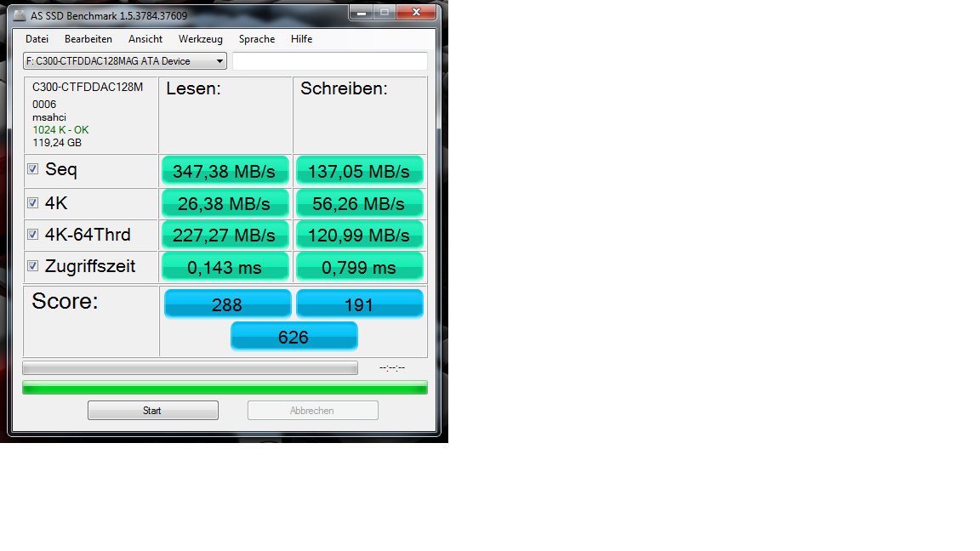Toggle the 4K-64Thrd test checkbox
This screenshot has height=551, width=980.
coord(33,235)
